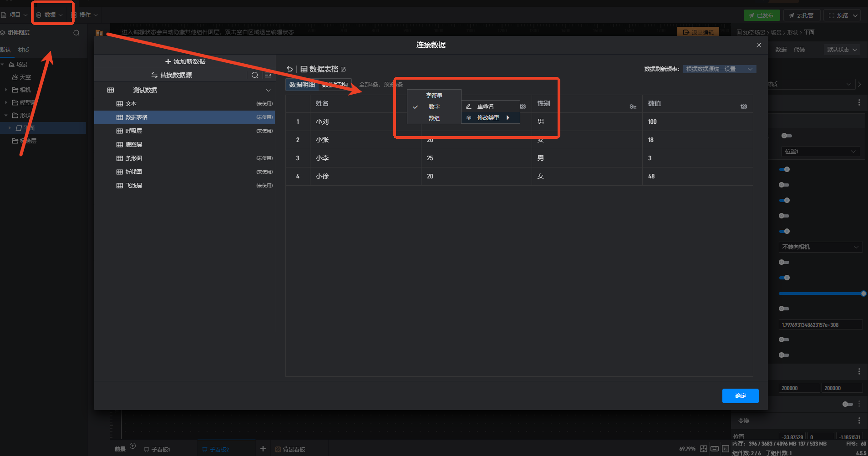Click the 退出编辑 button
The width and height of the screenshot is (868, 456).
tap(698, 32)
